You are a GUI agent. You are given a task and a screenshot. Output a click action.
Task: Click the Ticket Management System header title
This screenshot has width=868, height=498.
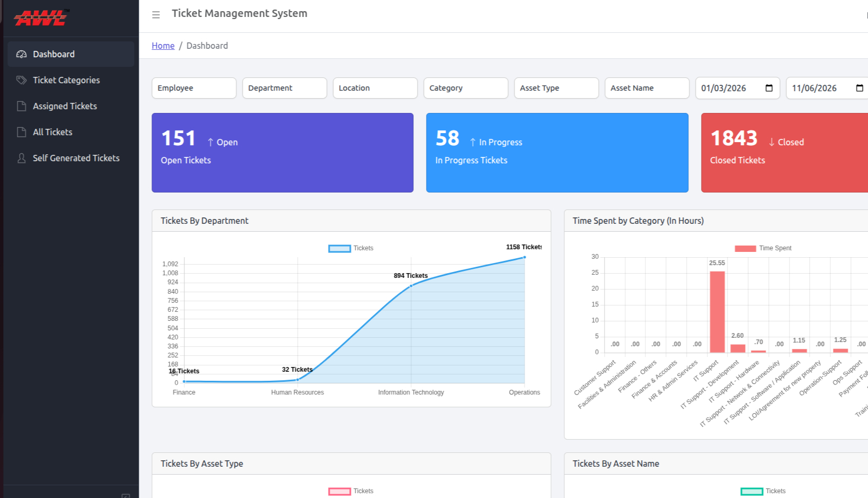pos(240,13)
